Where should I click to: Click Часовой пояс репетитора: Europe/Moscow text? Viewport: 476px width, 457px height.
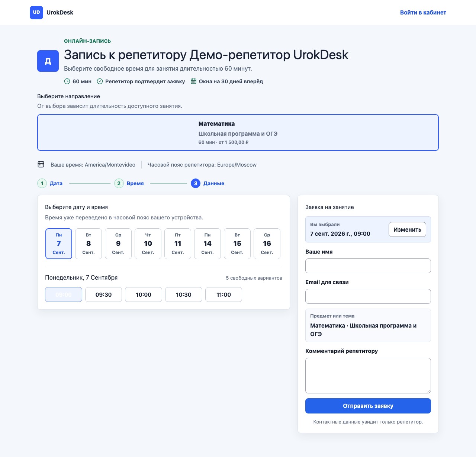(x=202, y=165)
